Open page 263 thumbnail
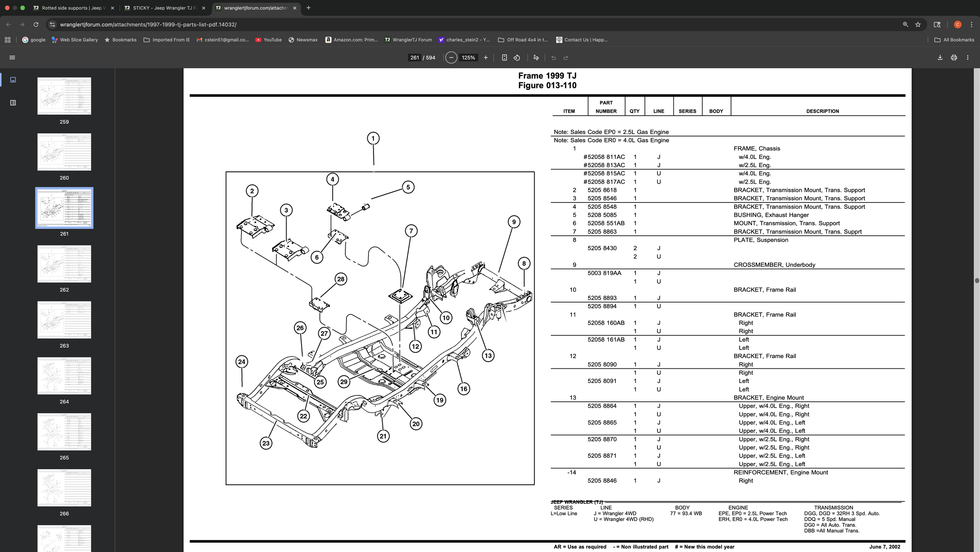This screenshot has width=980, height=552. 64,320
